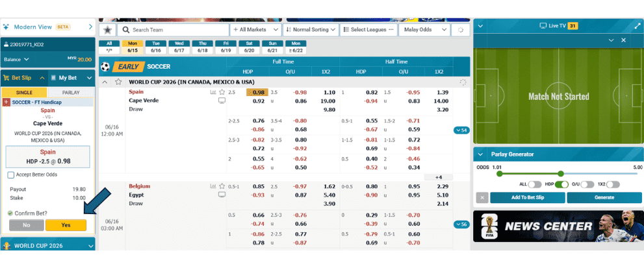Toggle the HDP switch in Parlay Generator
This screenshot has height=268, width=644.
coord(561,185)
